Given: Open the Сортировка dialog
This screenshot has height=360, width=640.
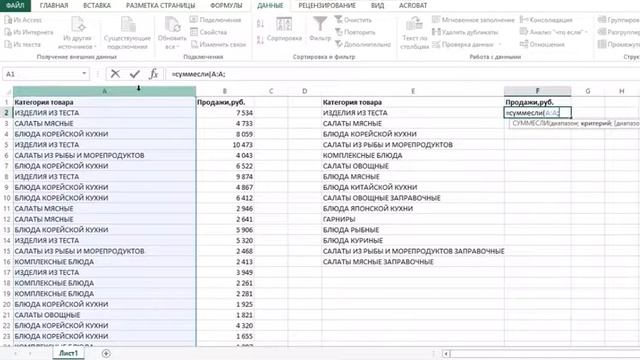Looking at the screenshot, I should (284, 29).
